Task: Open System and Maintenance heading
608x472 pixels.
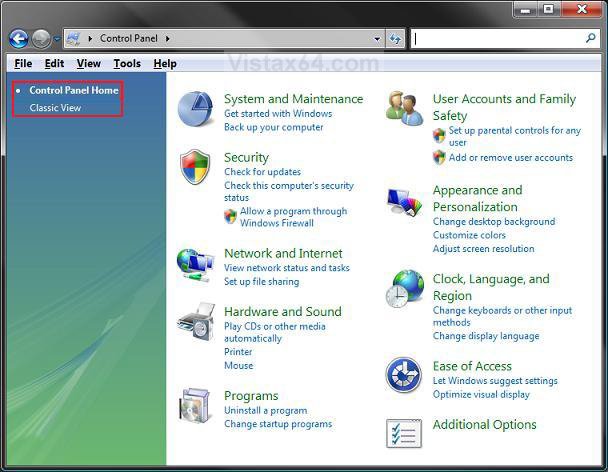Action: [x=293, y=99]
